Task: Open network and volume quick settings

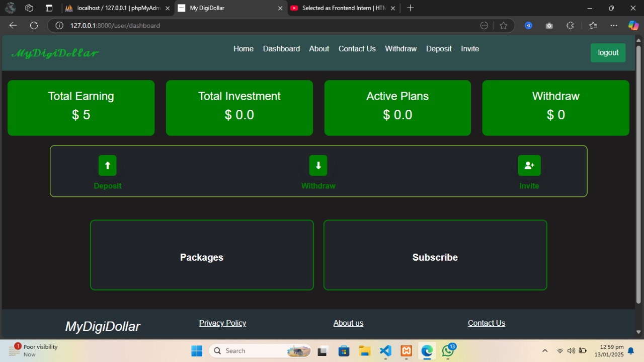Action: click(571, 351)
